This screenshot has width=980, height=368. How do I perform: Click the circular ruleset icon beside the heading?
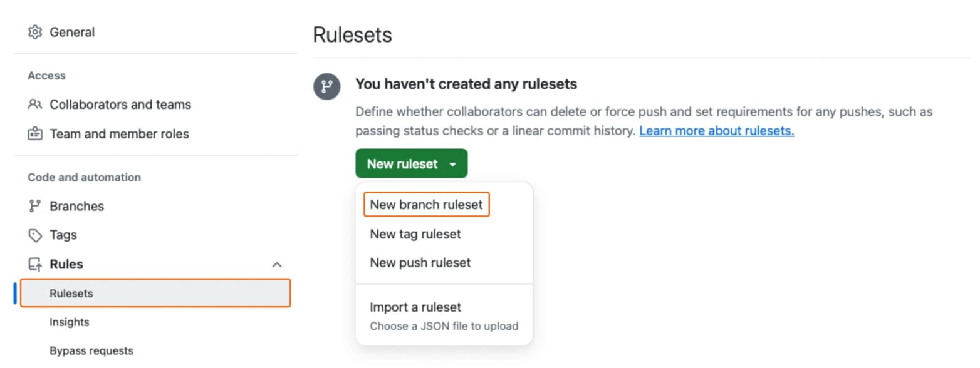326,86
